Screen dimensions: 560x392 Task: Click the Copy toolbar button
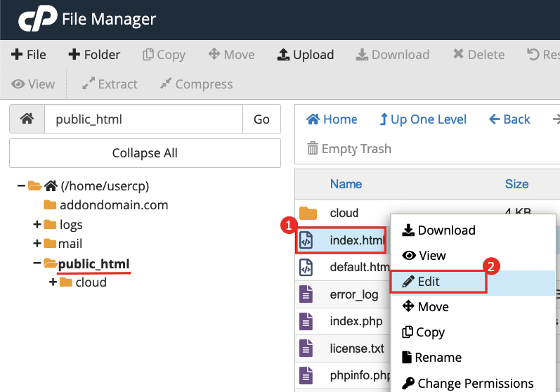[x=164, y=55]
